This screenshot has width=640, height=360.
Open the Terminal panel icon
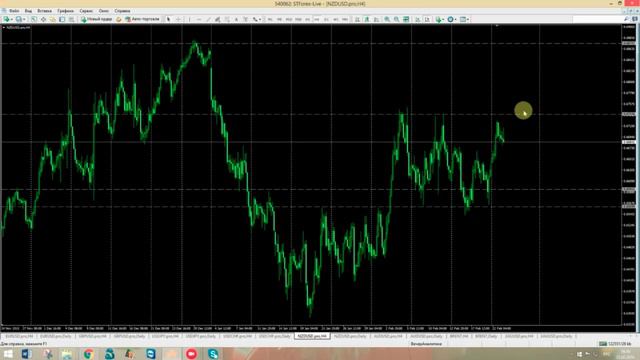(62, 19)
